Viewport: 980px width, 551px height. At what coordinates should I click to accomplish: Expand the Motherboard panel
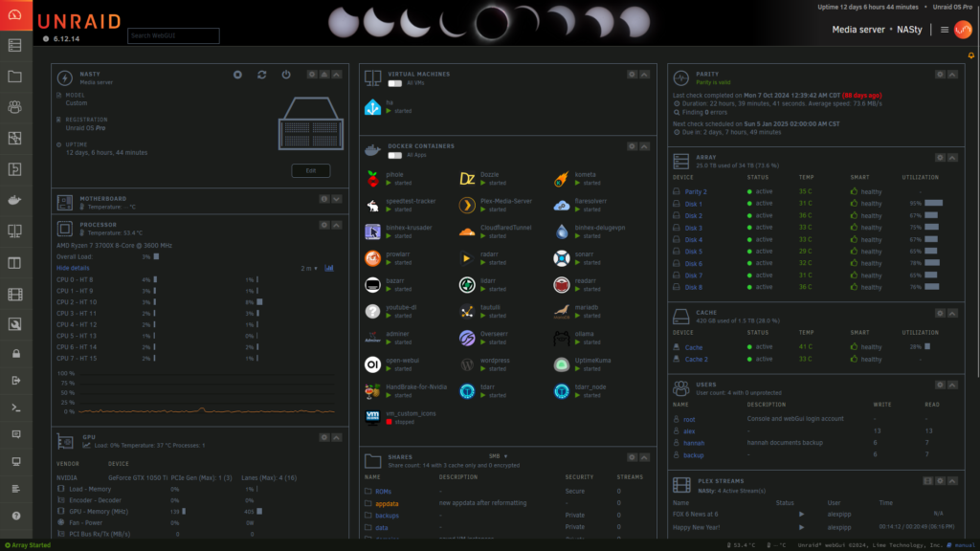coord(337,199)
